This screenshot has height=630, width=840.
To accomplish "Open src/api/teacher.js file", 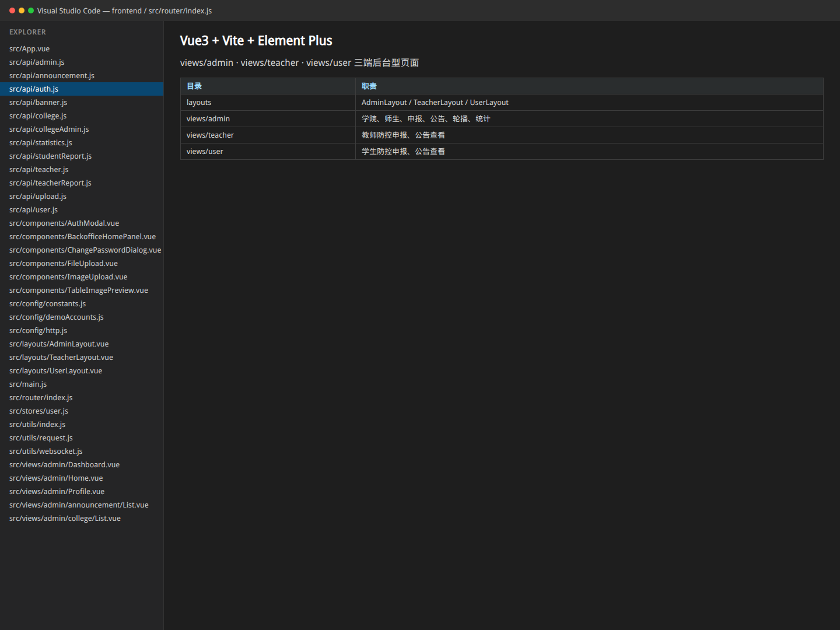I will [82, 170].
